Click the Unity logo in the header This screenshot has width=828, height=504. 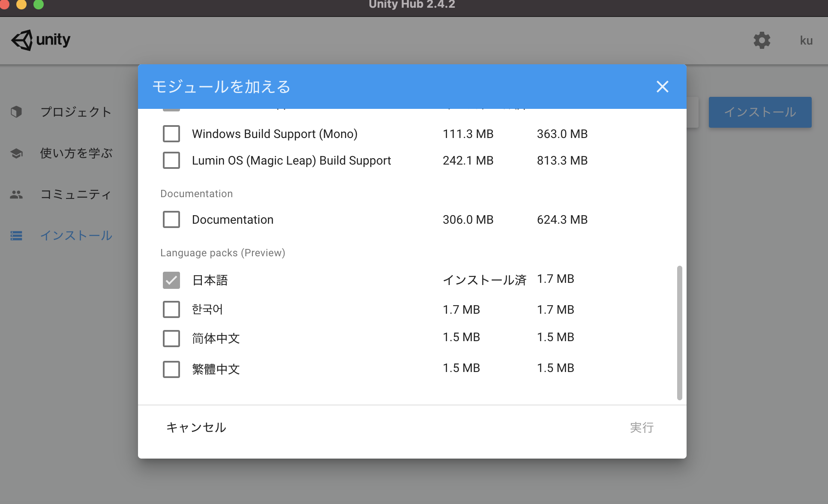[41, 40]
